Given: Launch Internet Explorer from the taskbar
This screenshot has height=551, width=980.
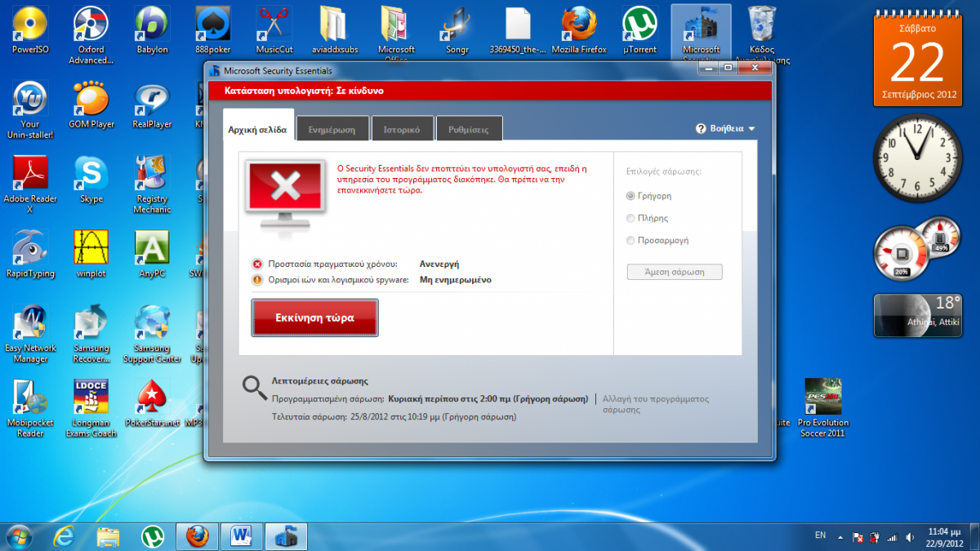Looking at the screenshot, I should [x=63, y=535].
